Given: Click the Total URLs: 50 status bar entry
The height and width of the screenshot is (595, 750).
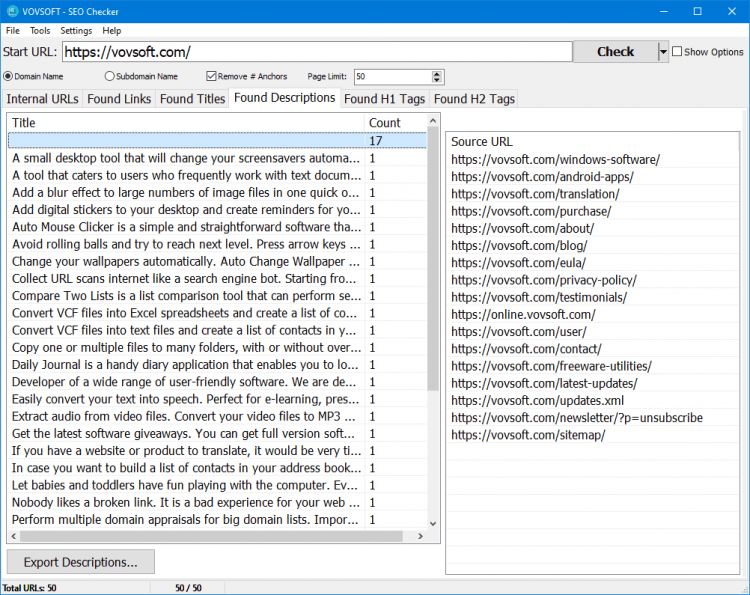Looking at the screenshot, I should (x=29, y=588).
